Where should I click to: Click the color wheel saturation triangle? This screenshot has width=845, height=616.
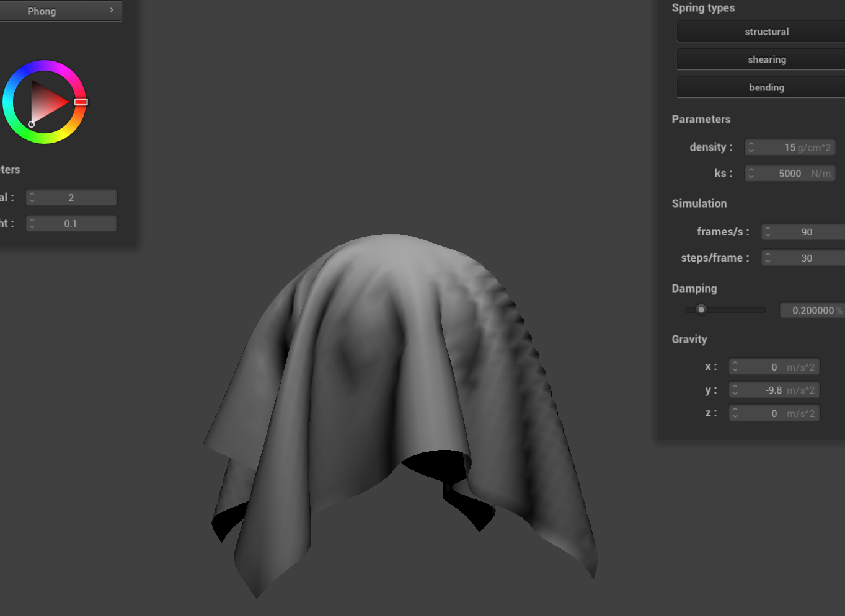pyautogui.click(x=46, y=102)
